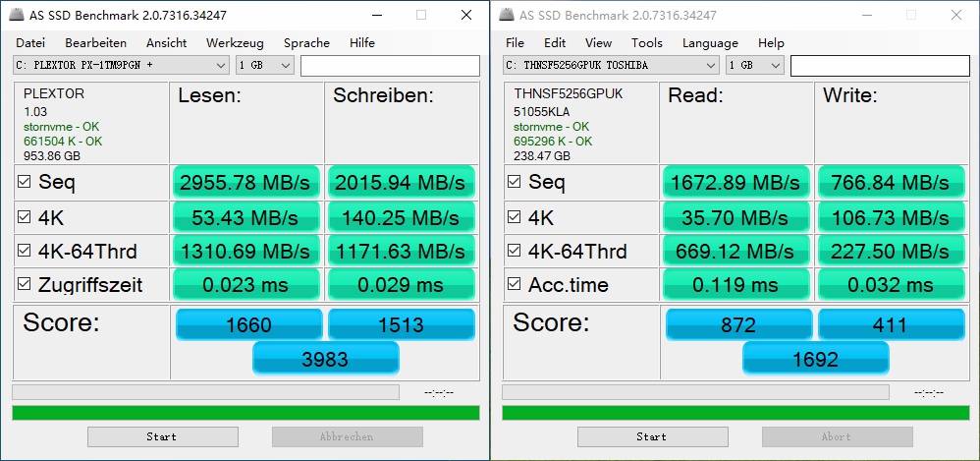This screenshot has height=461, width=980.
Task: Click the write score 1513
Action: 402,324
